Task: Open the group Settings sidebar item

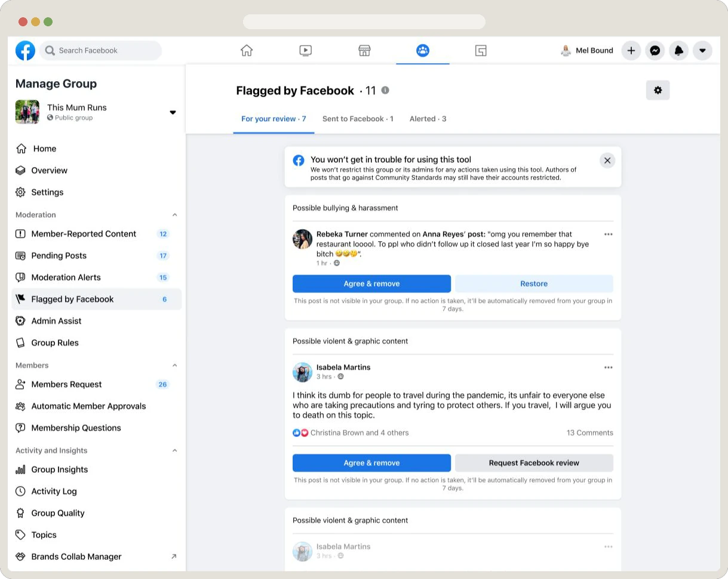Action: tap(96, 192)
